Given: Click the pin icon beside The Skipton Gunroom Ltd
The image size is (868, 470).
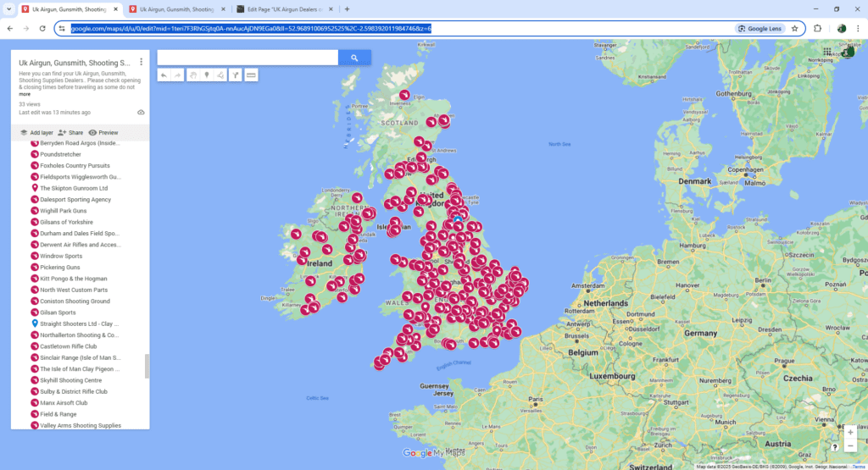Looking at the screenshot, I should [x=34, y=188].
